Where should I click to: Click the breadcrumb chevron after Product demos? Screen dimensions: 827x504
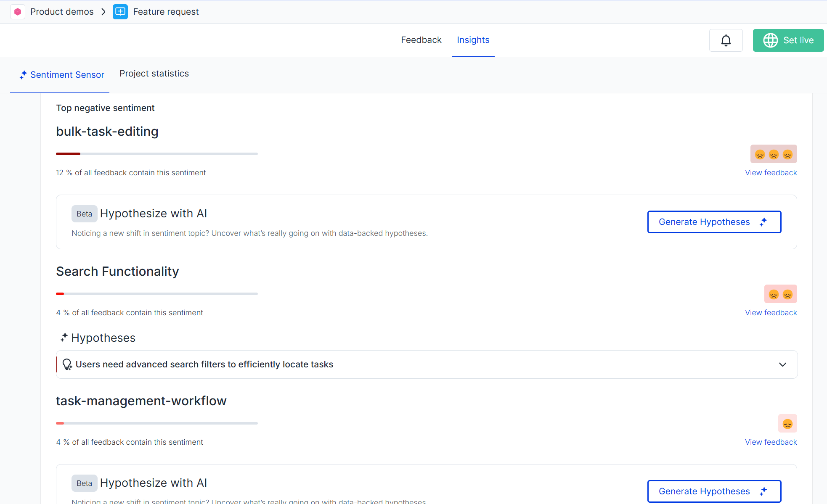103,12
